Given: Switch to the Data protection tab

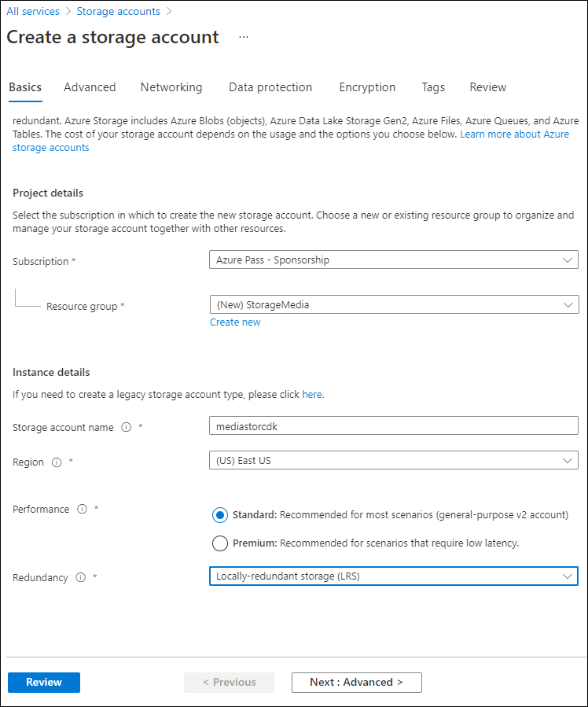Looking at the screenshot, I should (270, 87).
